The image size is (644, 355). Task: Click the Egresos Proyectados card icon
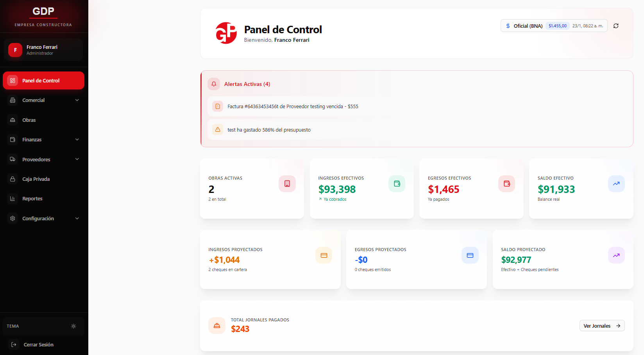pyautogui.click(x=470, y=255)
